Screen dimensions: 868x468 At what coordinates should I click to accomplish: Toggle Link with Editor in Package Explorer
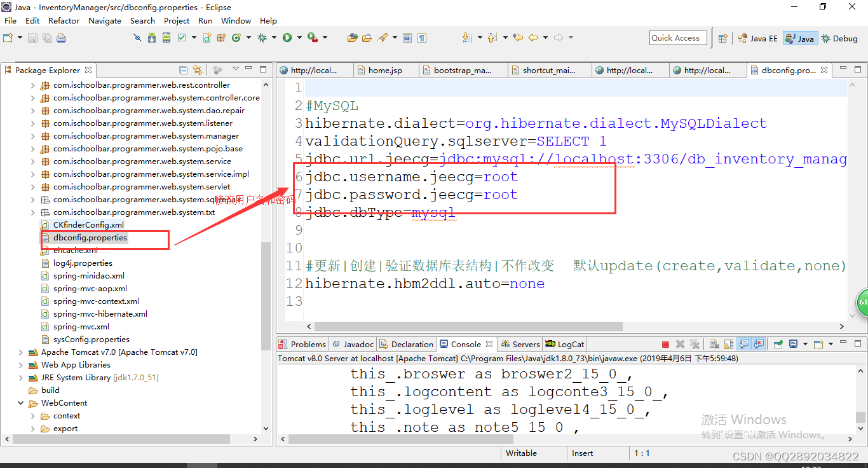pos(198,70)
